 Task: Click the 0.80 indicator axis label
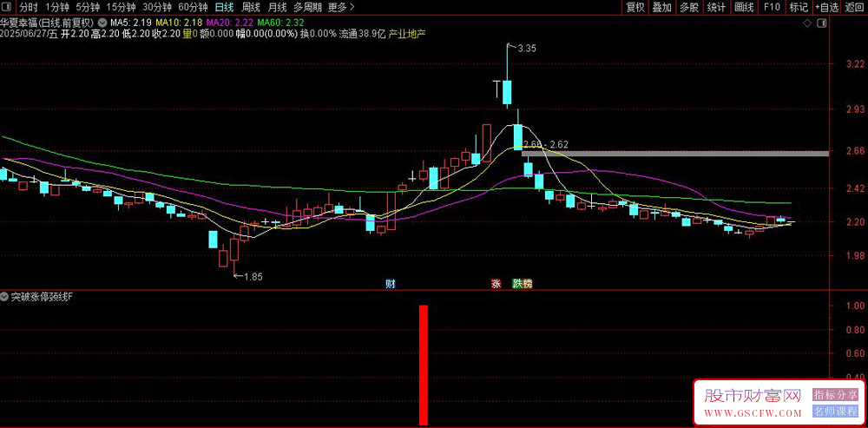pos(855,330)
